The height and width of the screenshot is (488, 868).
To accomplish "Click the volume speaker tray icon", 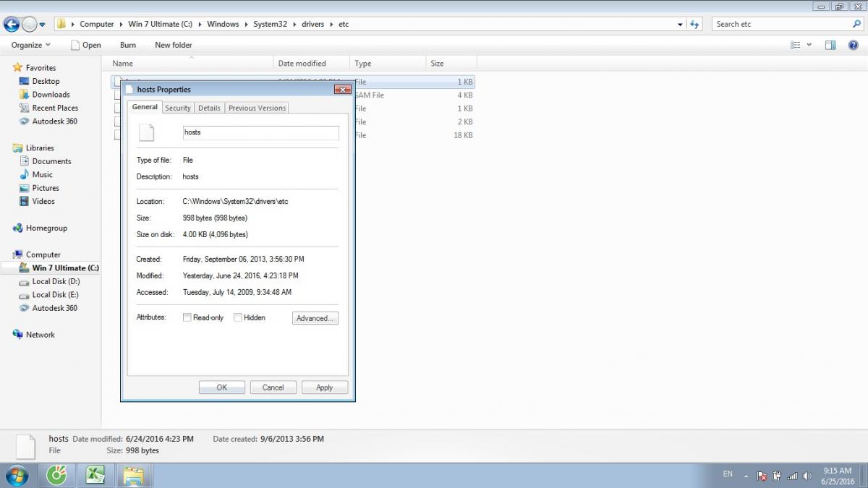I will tap(807, 476).
